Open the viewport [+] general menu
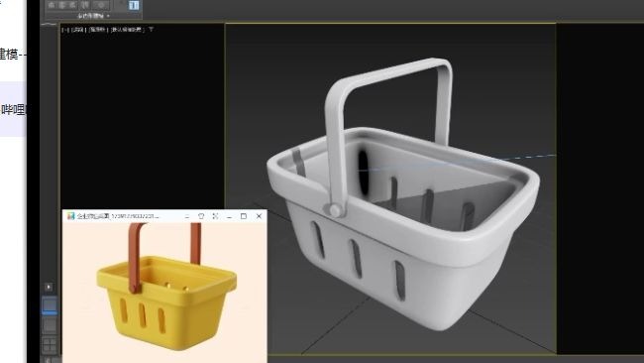This screenshot has width=644, height=363. [65, 30]
